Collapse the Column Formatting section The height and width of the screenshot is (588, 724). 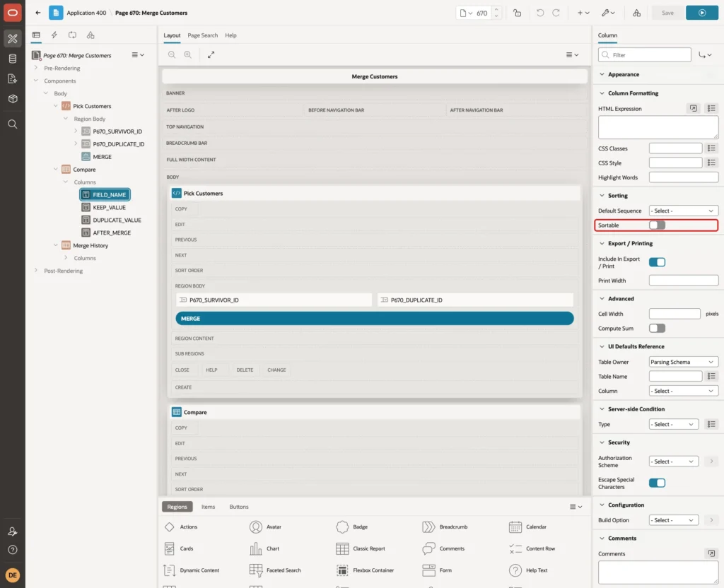click(x=602, y=93)
